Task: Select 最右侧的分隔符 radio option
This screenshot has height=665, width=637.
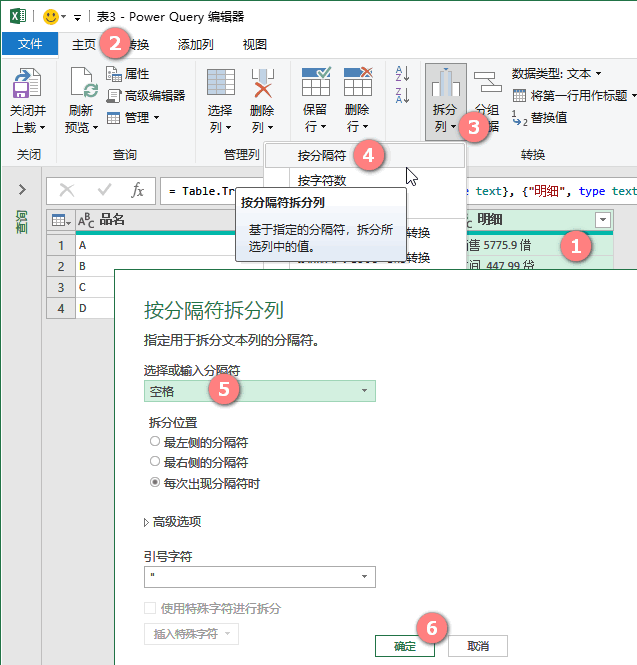Action: [x=155, y=461]
